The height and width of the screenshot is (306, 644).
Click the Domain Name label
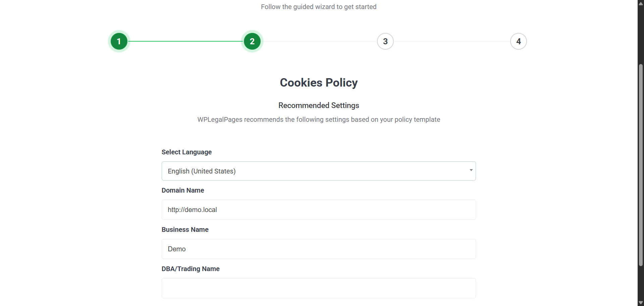click(x=183, y=190)
